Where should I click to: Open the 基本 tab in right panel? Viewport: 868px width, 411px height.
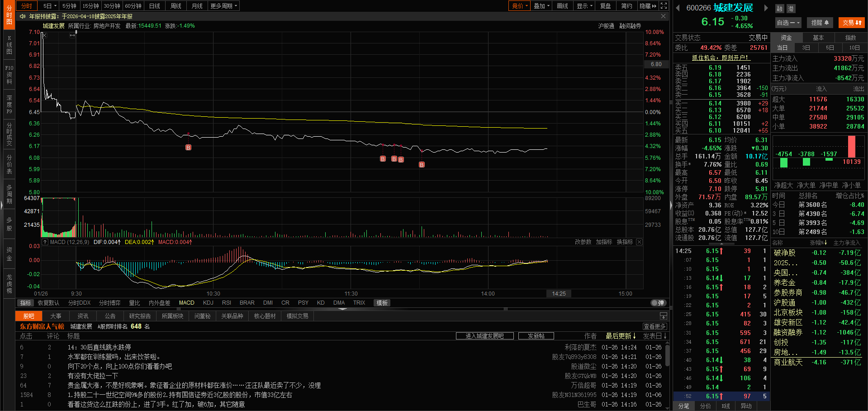(x=818, y=38)
